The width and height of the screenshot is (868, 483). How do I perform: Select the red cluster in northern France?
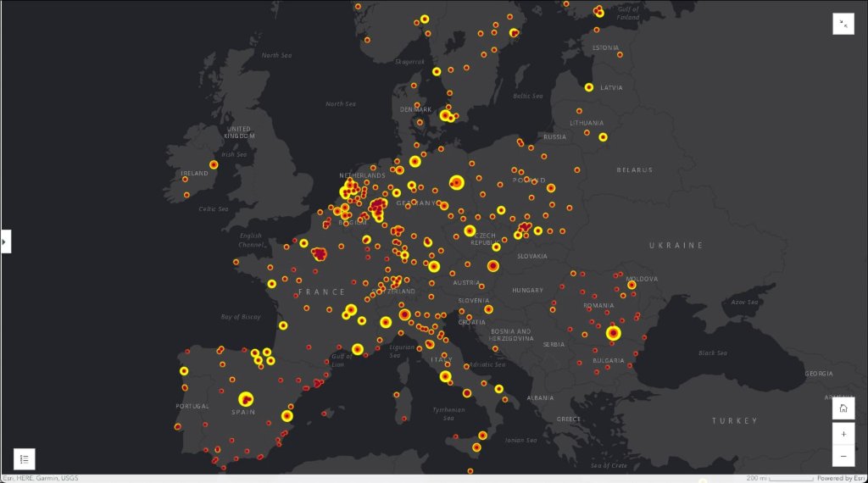click(x=320, y=253)
